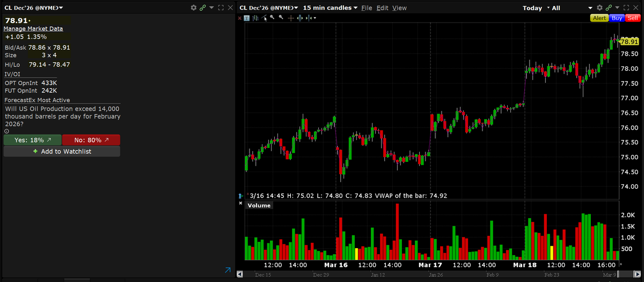Screen dimensions: 644x282
Task: Click red x to remove chart toolbar
Action: [x=239, y=18]
